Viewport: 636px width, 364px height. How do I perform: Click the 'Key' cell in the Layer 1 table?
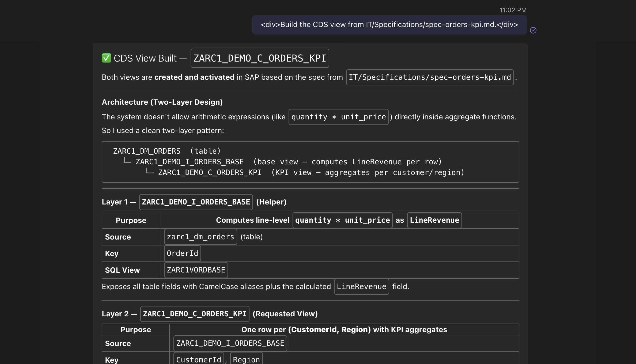pyautogui.click(x=131, y=253)
